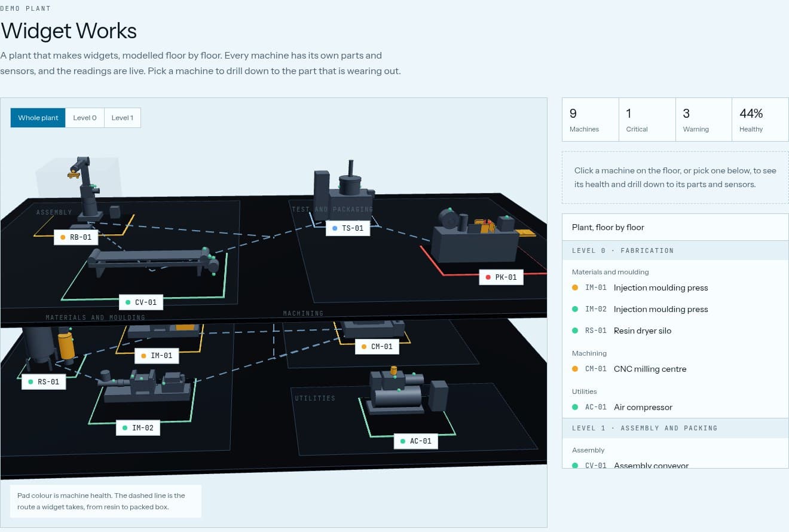Open IM-02 Injection moulding press in list
The width and height of the screenshot is (789, 532).
(675, 309)
